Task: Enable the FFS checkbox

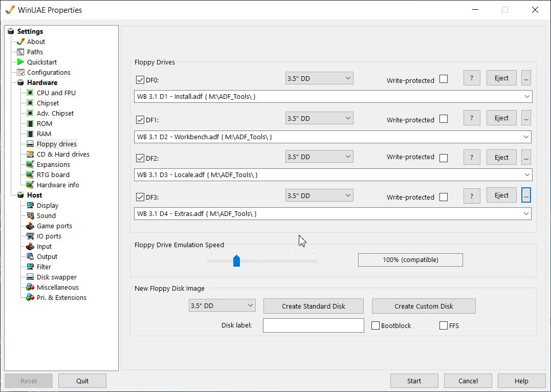Action: point(444,325)
